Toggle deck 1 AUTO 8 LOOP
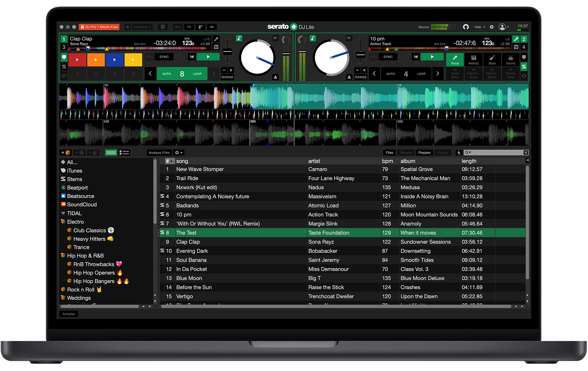The width and height of the screenshot is (588, 371). coord(182,74)
